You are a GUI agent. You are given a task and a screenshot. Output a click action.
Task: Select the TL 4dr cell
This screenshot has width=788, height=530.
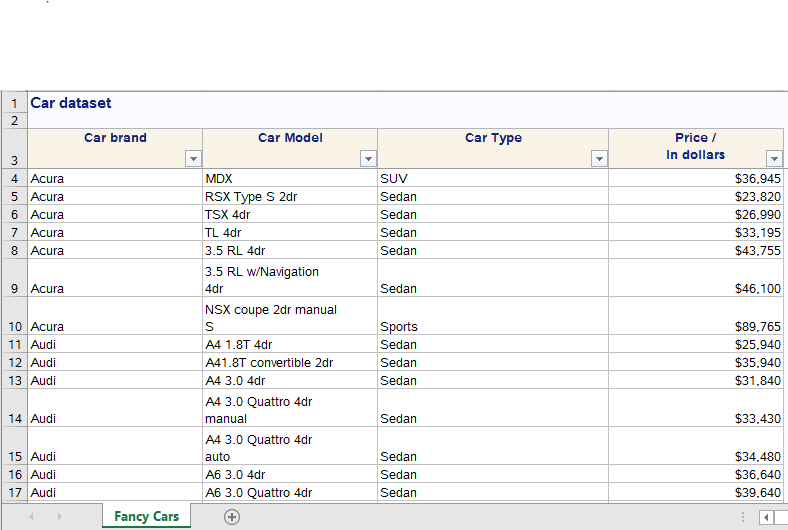[290, 233]
